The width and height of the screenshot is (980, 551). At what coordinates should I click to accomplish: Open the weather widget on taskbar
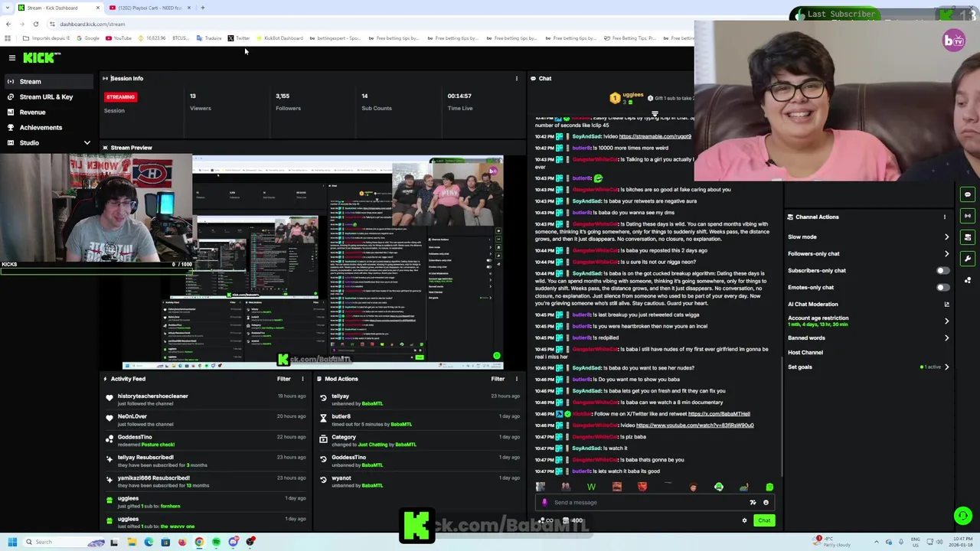831,542
